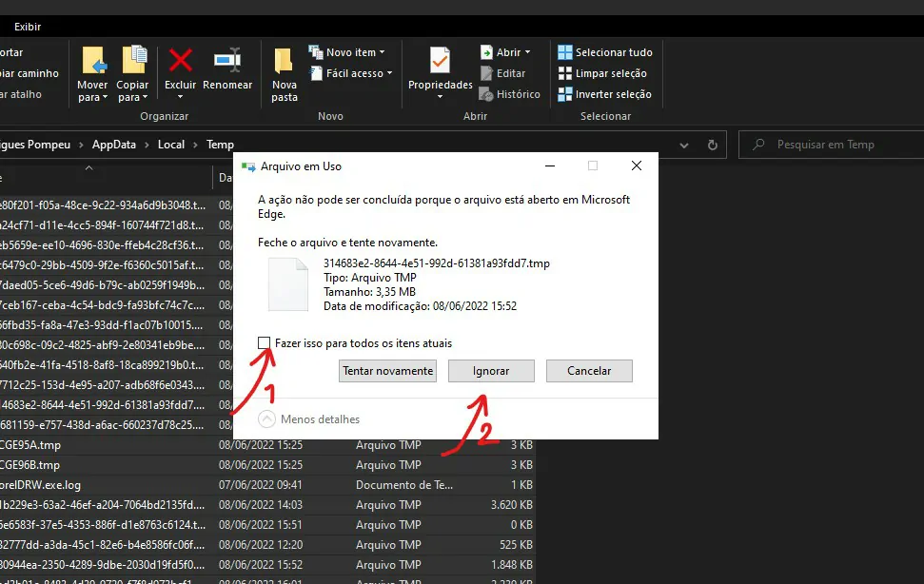Select file CGE96B.tmp

point(267,465)
